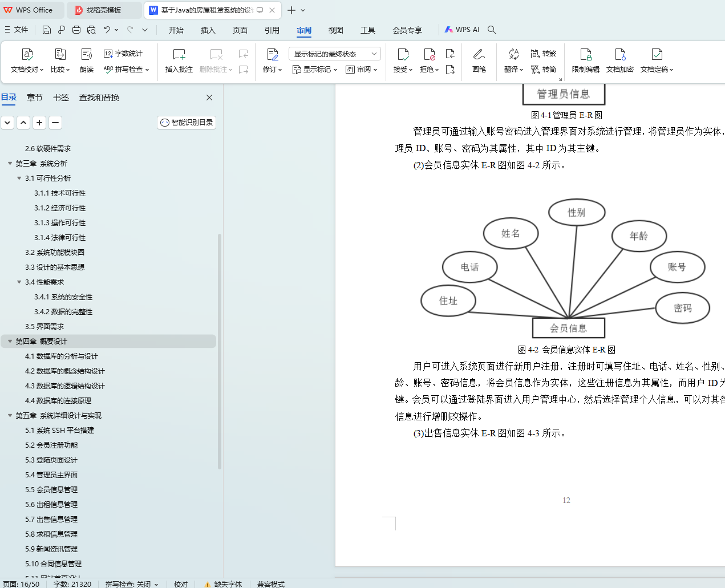725x588 pixels.
Task: Click 转简 convert to simplified Chinese
Action: 544,70
